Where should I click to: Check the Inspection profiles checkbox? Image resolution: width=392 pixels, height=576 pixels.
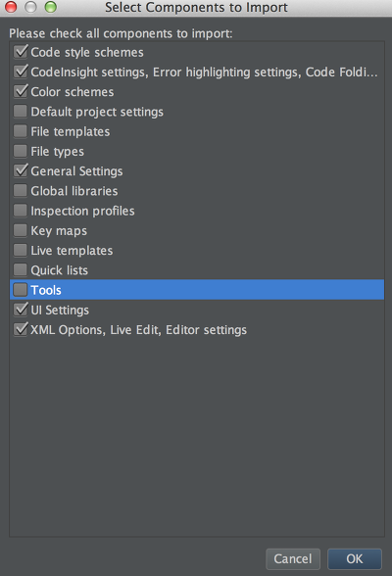[21, 211]
